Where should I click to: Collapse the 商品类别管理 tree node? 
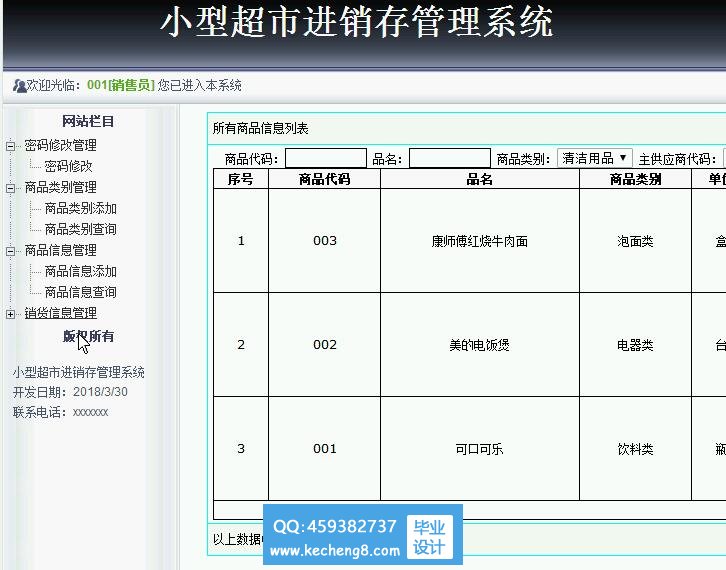10,188
